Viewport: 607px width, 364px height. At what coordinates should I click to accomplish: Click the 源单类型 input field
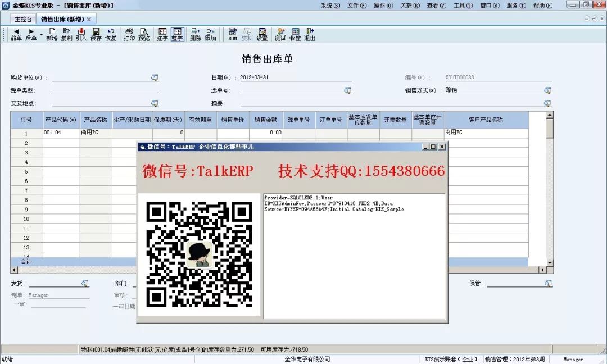pyautogui.click(x=105, y=90)
